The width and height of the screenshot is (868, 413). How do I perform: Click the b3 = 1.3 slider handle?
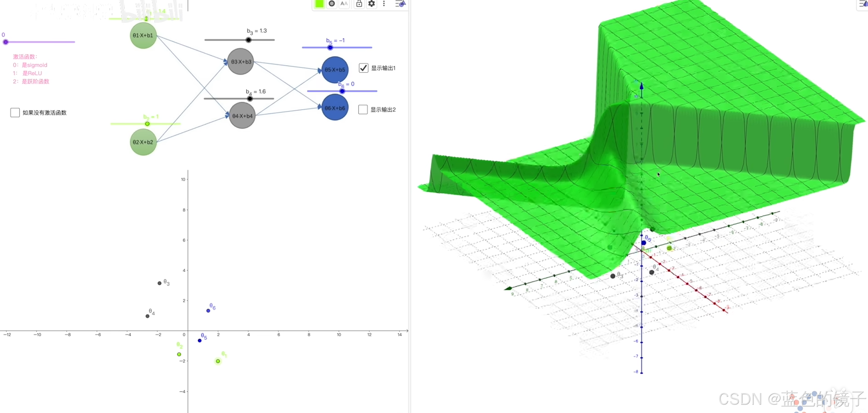pyautogui.click(x=248, y=40)
